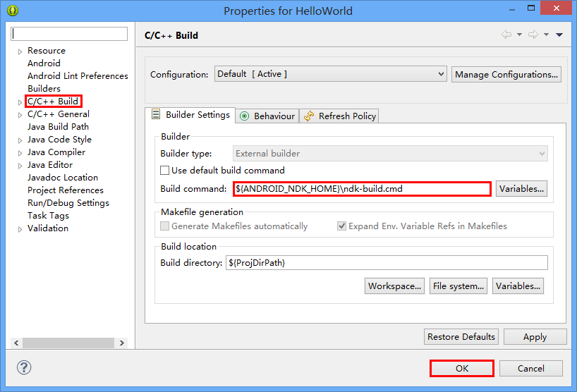Expand the Java Compiler node
Viewport: 577px width, 392px height.
(20, 153)
